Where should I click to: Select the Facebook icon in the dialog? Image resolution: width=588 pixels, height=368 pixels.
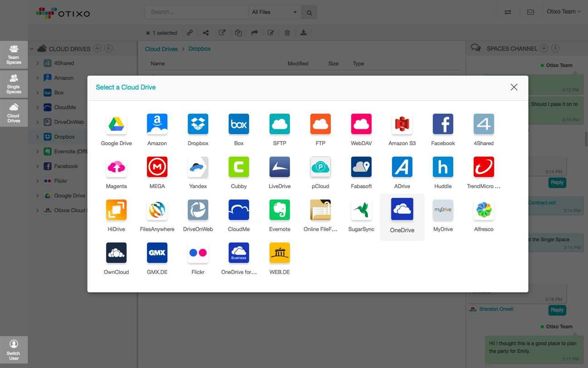click(x=443, y=124)
